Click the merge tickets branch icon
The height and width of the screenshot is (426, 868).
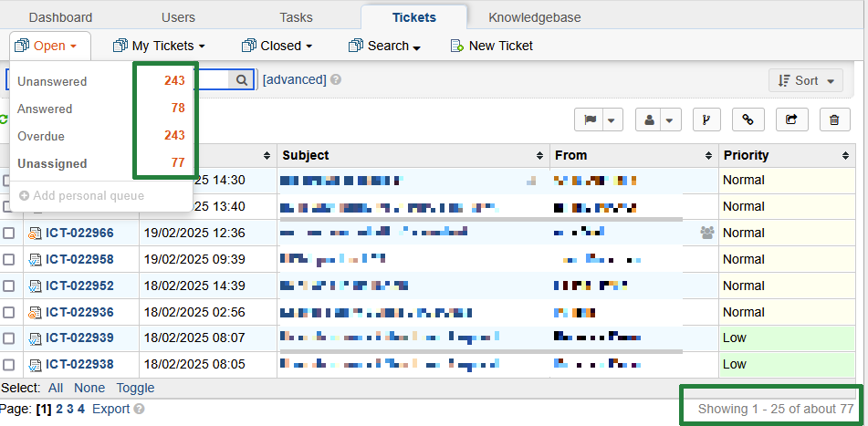pyautogui.click(x=705, y=119)
